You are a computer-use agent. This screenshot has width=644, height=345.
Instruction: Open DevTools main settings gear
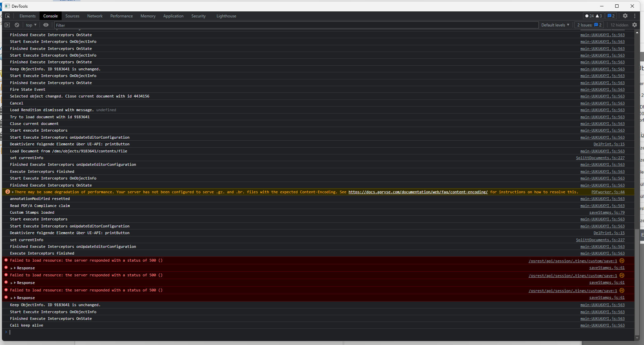pos(625,16)
